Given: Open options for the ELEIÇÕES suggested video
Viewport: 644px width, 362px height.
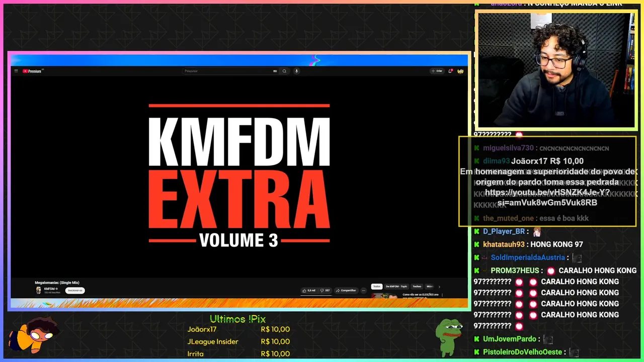Looking at the screenshot, I should tap(442, 295).
